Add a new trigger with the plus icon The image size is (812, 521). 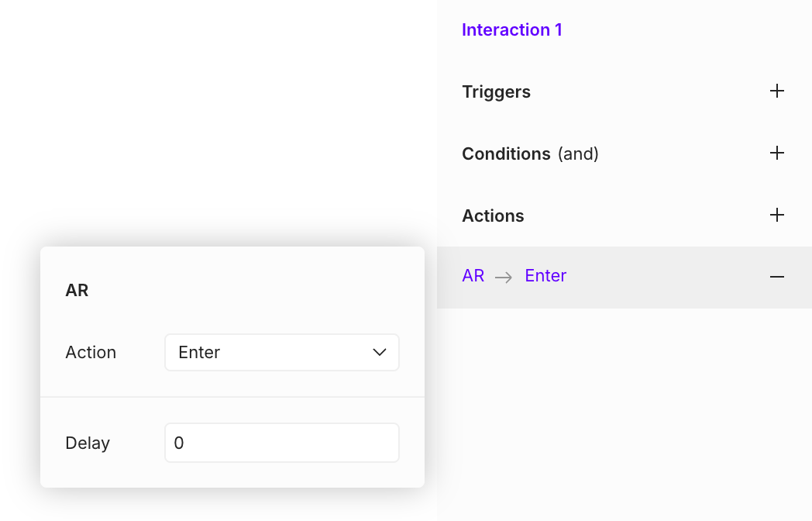click(x=777, y=91)
